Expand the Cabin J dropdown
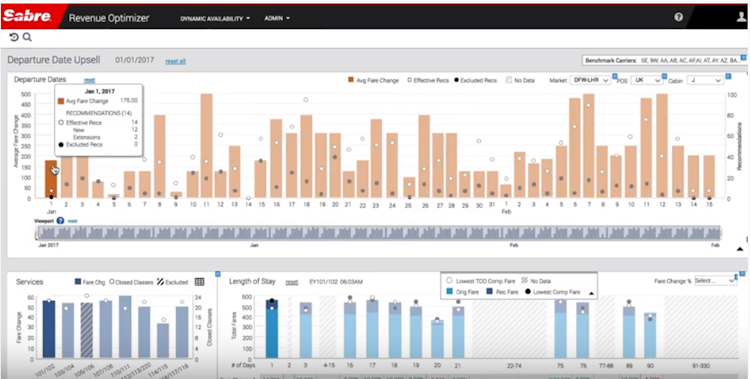The width and height of the screenshot is (750, 379). pyautogui.click(x=705, y=80)
